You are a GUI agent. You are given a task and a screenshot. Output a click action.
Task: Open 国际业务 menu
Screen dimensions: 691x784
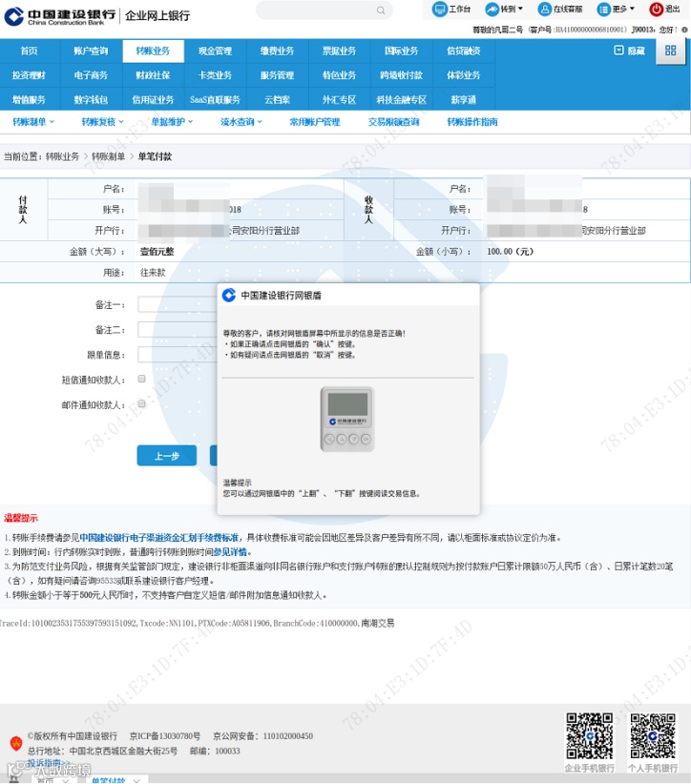pyautogui.click(x=401, y=51)
